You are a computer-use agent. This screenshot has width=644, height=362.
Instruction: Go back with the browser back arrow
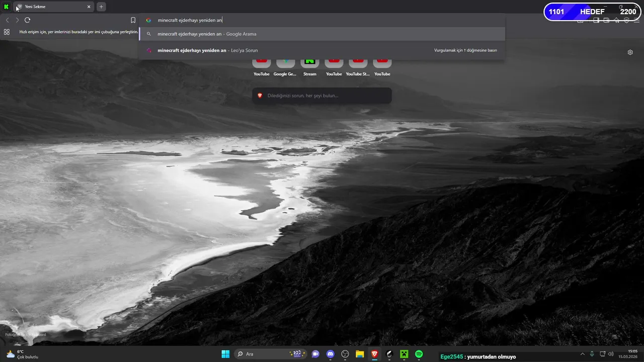pos(7,20)
